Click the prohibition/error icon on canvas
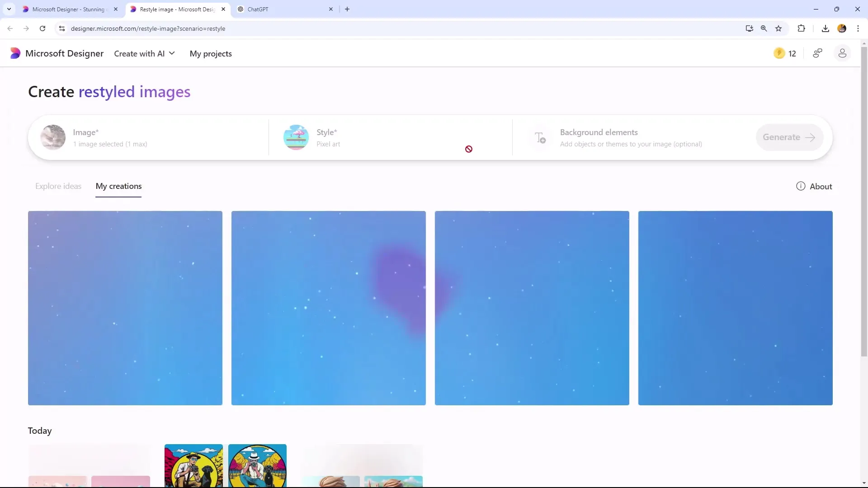This screenshot has width=868, height=488. (x=469, y=149)
